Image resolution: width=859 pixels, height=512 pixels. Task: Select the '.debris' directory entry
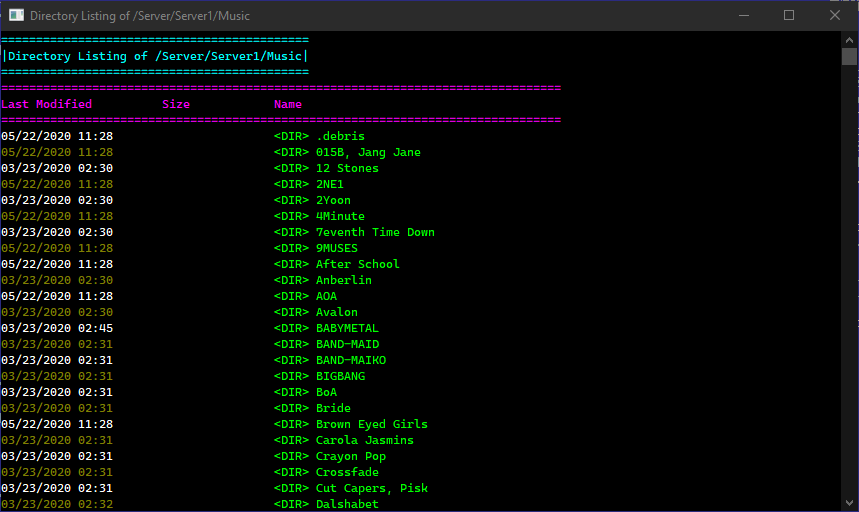340,136
